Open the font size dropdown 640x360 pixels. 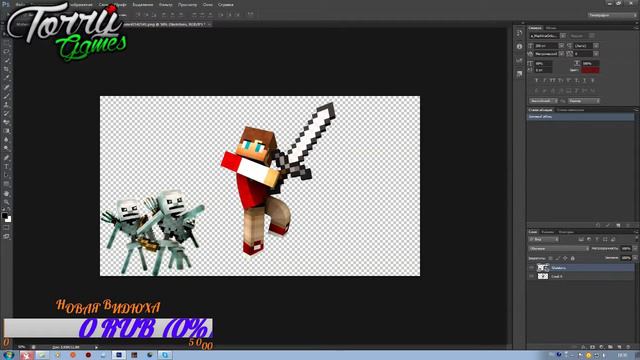pos(561,46)
